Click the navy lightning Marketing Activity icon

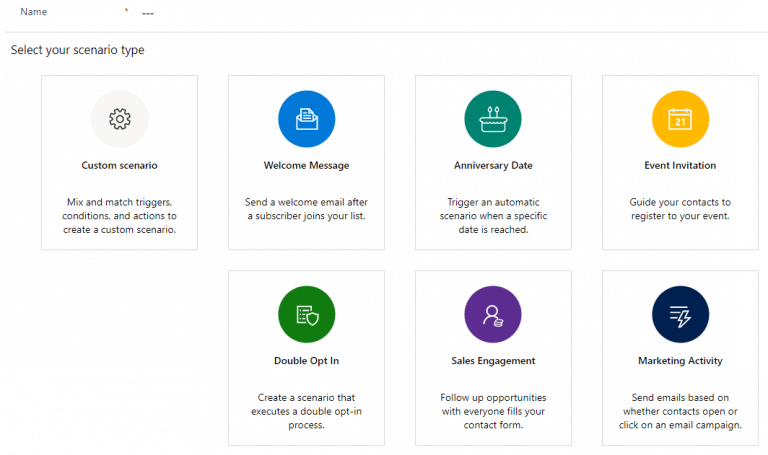680,315
